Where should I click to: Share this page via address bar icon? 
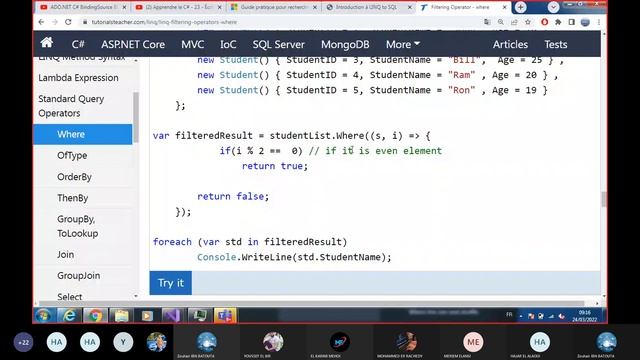pyautogui.click(x=514, y=22)
